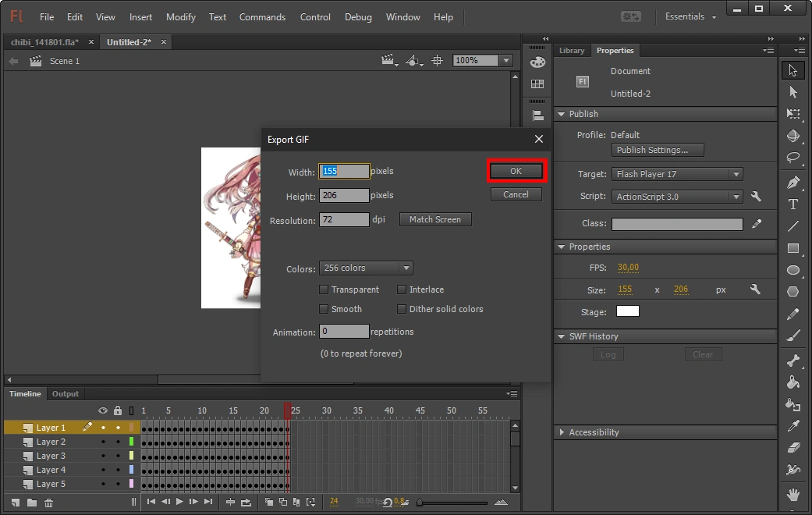Viewport: 812px width, 515px height.
Task: Click the Match Screen button
Action: point(435,219)
